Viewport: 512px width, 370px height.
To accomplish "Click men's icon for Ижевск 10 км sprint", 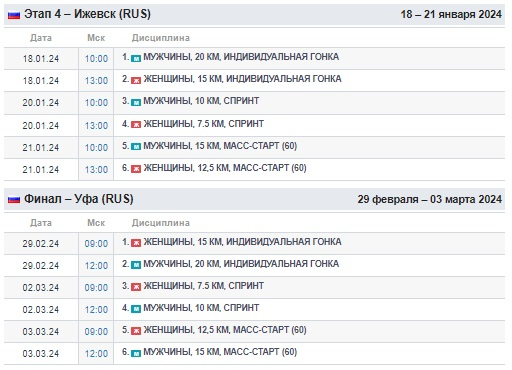I will (136, 102).
